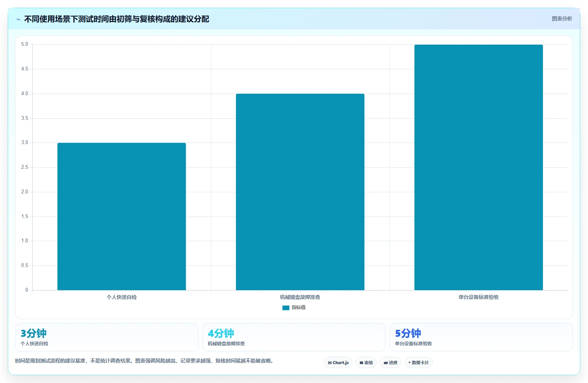
Task: Select the 数据卡片 tag chip
Action: (x=418, y=363)
